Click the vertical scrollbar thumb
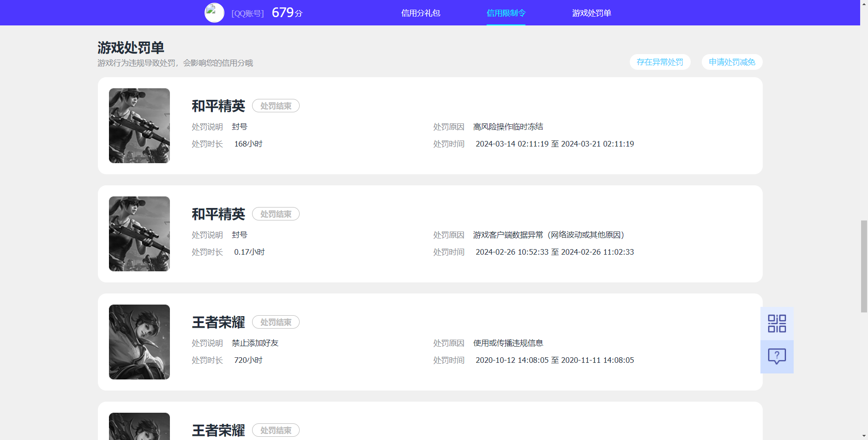 click(864, 266)
